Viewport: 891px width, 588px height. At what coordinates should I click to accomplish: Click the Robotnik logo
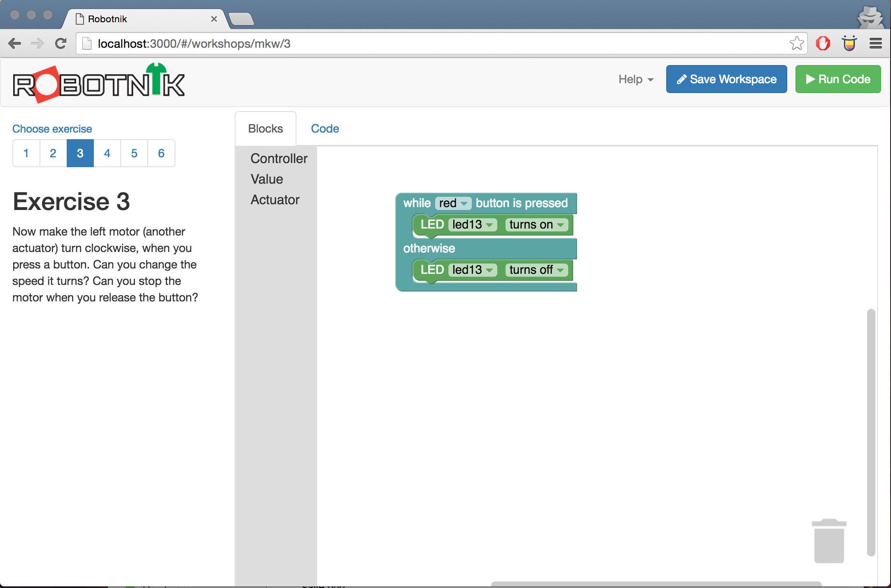(x=99, y=83)
